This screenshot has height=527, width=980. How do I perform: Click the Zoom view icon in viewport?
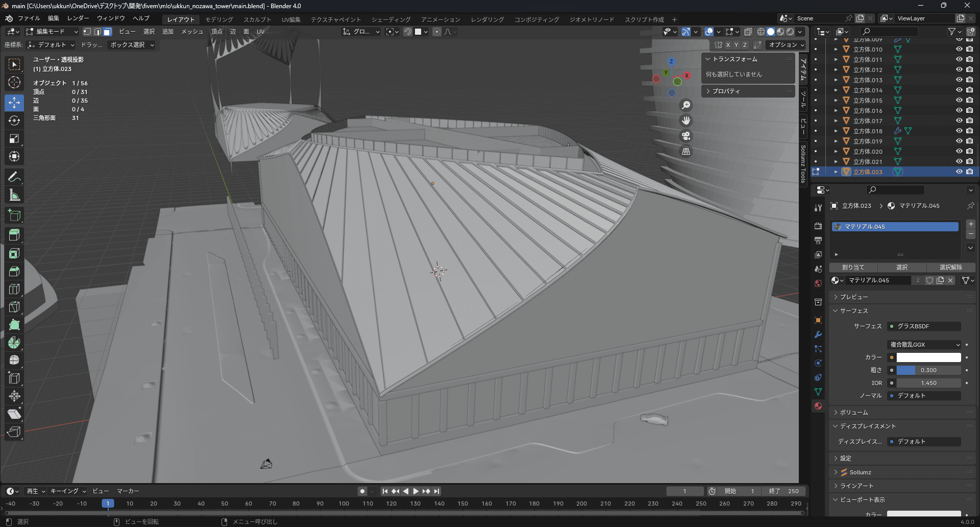click(686, 105)
